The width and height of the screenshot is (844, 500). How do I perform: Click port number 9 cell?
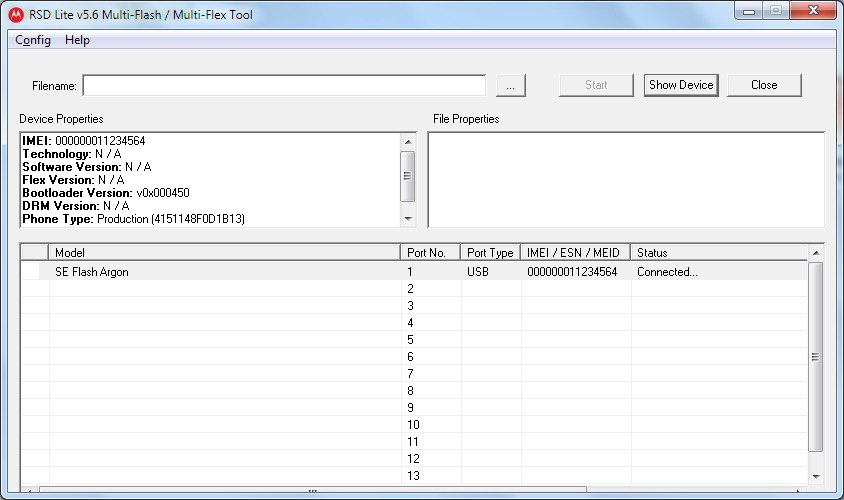pos(430,407)
